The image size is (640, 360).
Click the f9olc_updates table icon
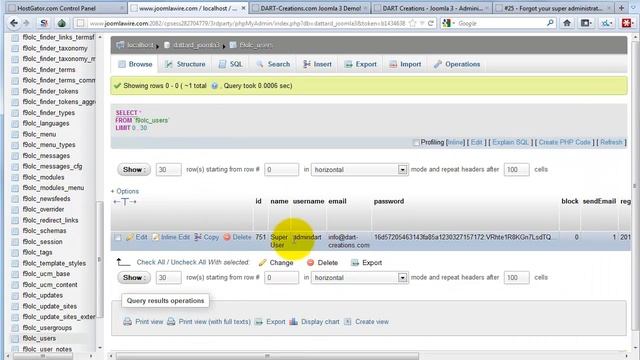(x=15, y=296)
